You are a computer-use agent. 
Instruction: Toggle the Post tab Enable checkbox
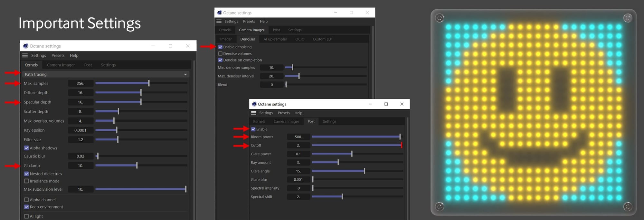253,129
